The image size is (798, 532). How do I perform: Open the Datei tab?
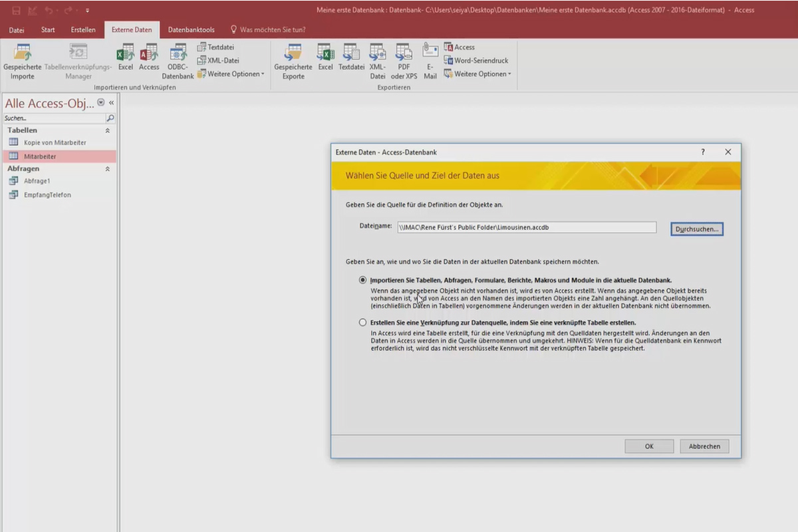coord(17,30)
